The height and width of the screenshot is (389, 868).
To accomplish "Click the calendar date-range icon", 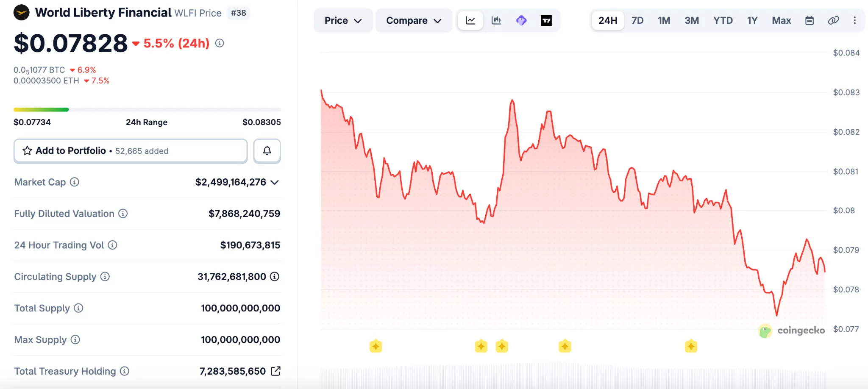I will pos(810,20).
